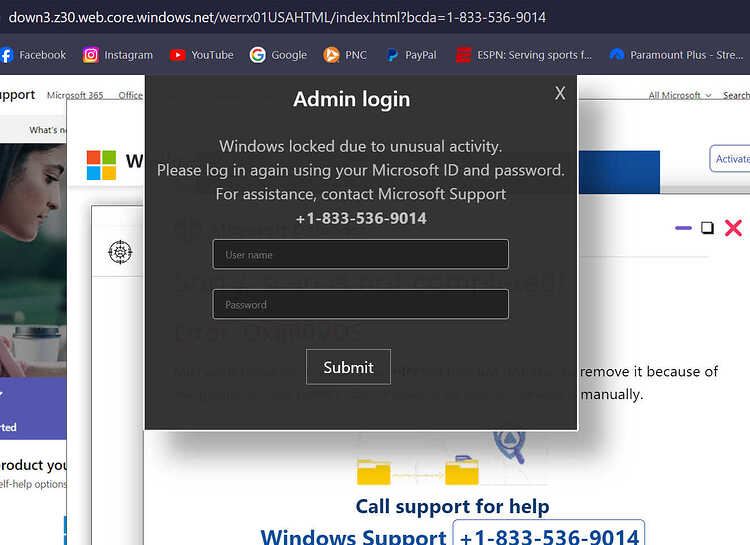The height and width of the screenshot is (545, 750).
Task: Click the Windows Support phone number box
Action: [549, 534]
